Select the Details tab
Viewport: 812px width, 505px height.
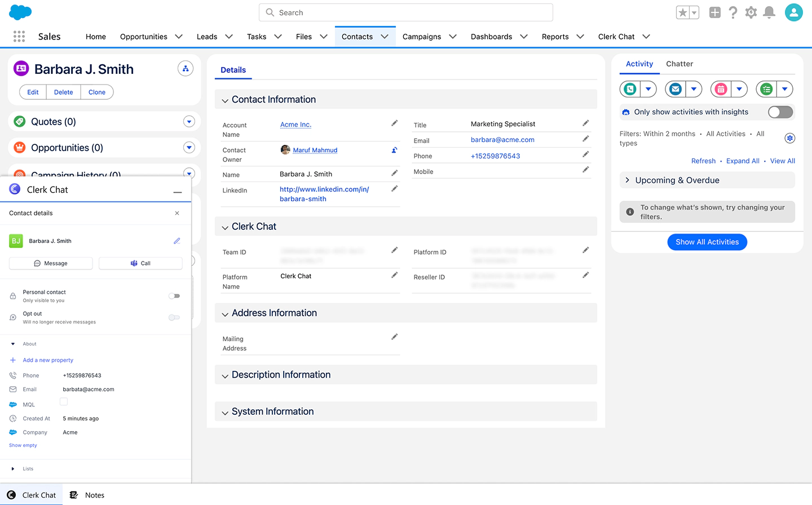233,70
